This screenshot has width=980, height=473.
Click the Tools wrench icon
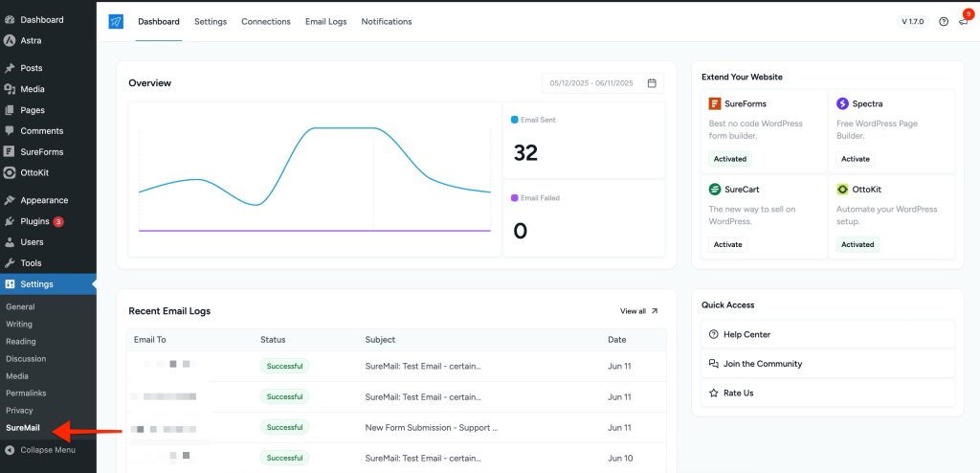pyautogui.click(x=10, y=263)
